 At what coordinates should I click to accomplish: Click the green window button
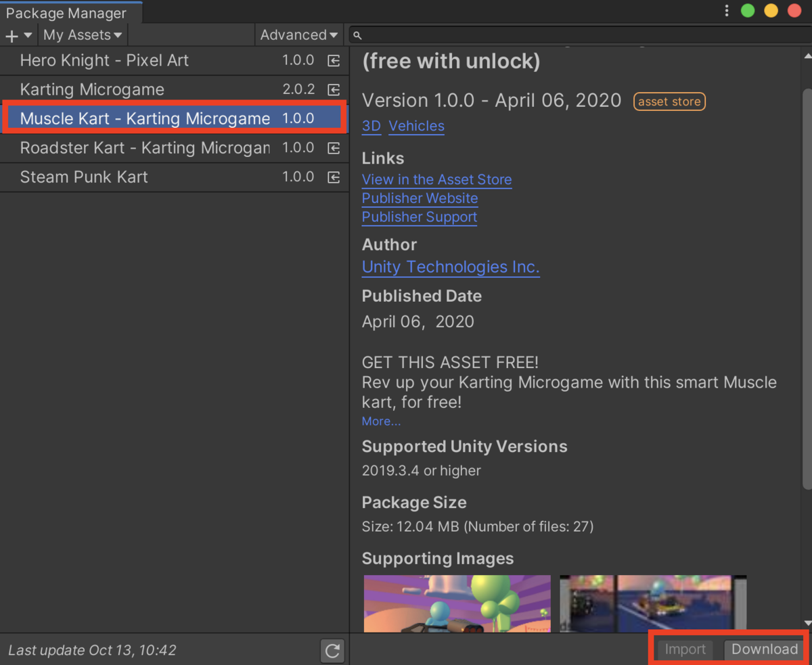coord(748,11)
